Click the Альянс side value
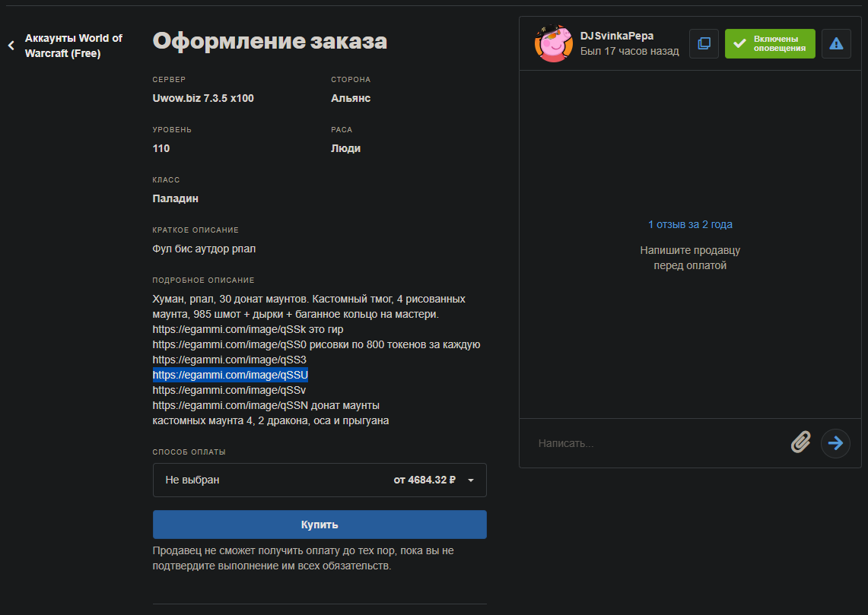Viewport: 868px width, 615px height. coord(351,98)
